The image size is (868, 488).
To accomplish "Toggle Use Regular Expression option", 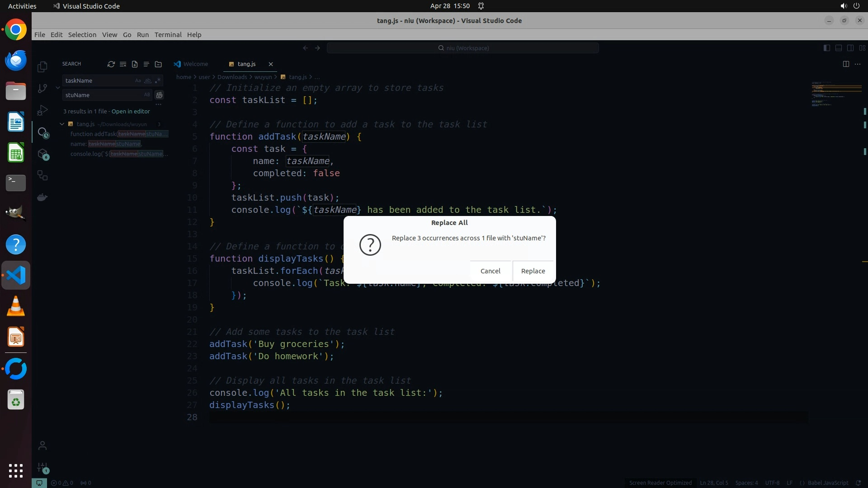I will pos(157,80).
